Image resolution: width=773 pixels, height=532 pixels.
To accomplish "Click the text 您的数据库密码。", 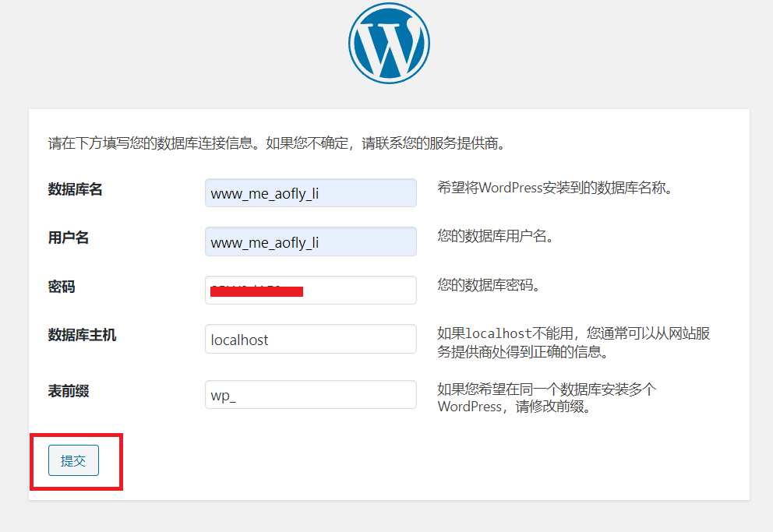I will tap(488, 285).
